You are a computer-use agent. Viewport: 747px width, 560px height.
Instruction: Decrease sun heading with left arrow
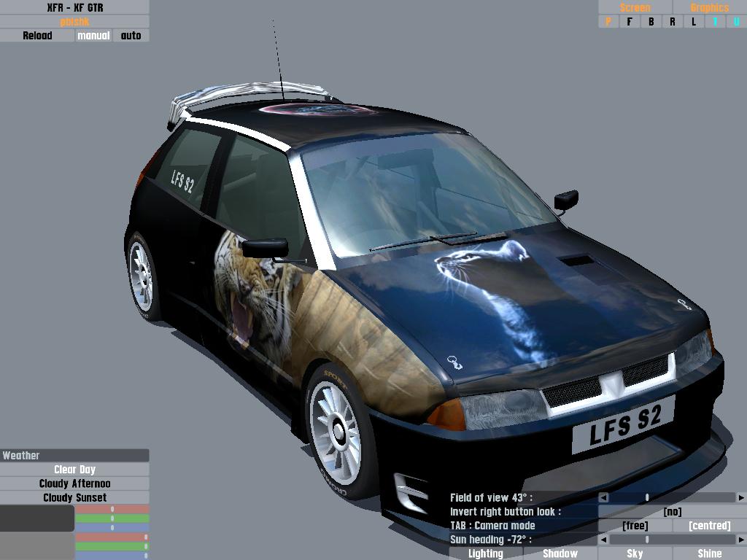point(603,540)
